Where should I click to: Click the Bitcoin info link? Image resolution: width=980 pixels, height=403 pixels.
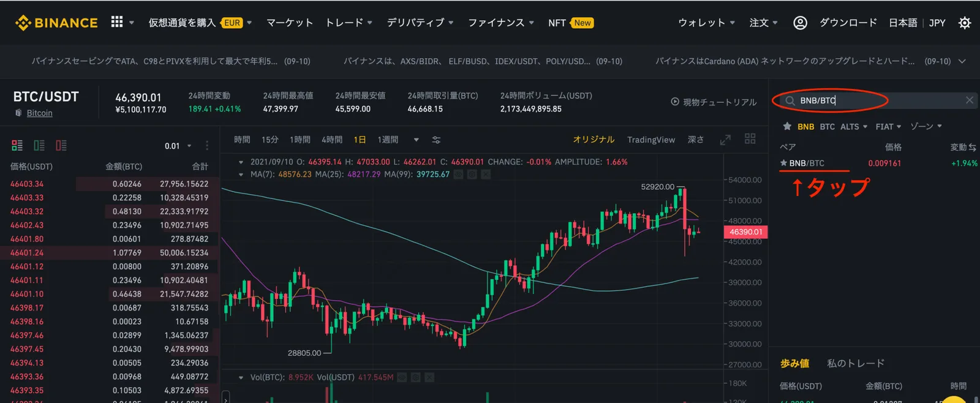pos(39,113)
